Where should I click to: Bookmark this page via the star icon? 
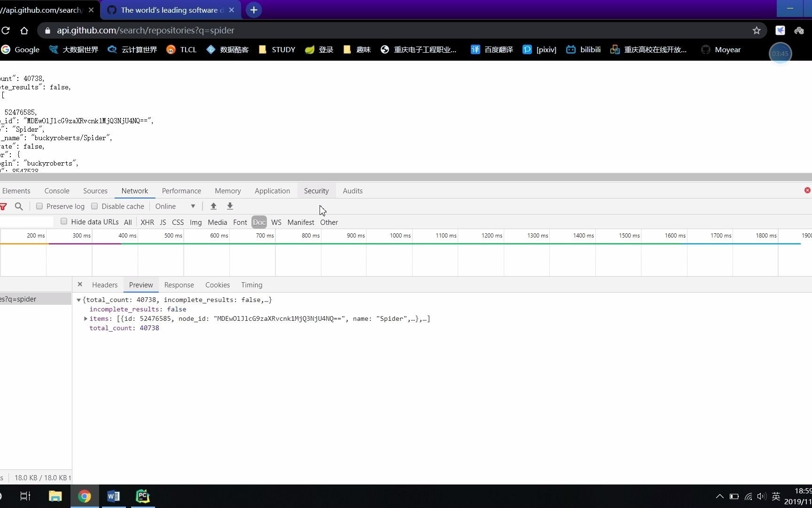757,30
